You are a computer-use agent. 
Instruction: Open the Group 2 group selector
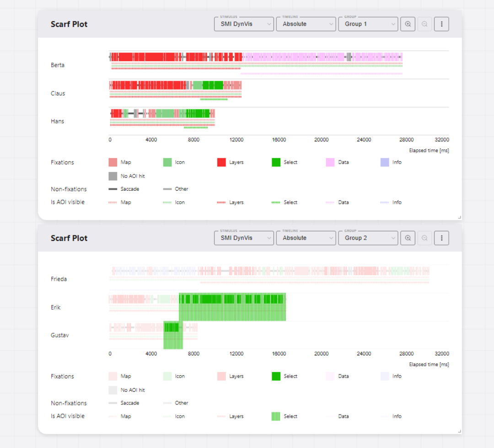[x=368, y=238]
